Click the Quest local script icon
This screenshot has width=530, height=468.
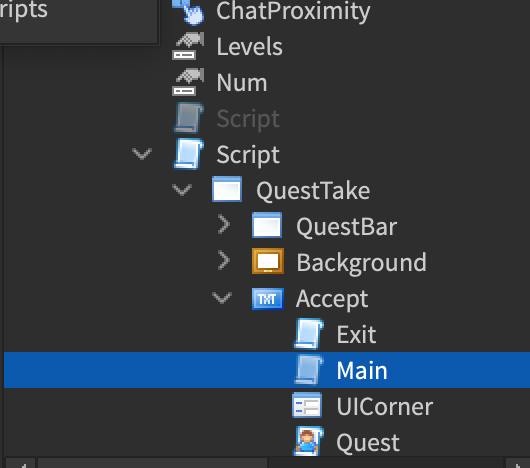tap(309, 441)
